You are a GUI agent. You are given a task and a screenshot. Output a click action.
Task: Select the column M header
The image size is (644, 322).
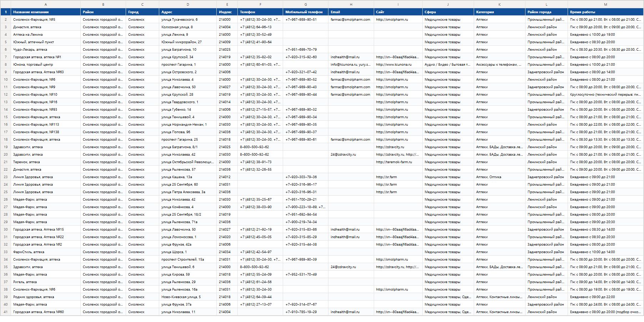605,4
